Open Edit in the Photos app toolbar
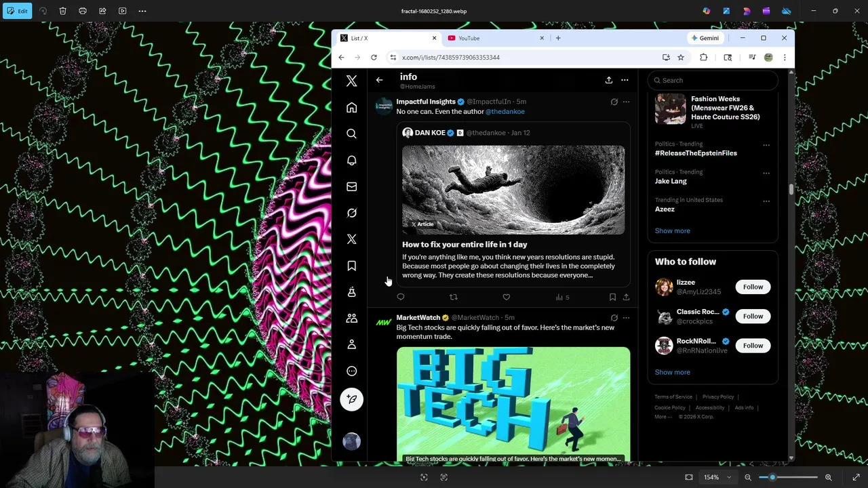 [16, 11]
